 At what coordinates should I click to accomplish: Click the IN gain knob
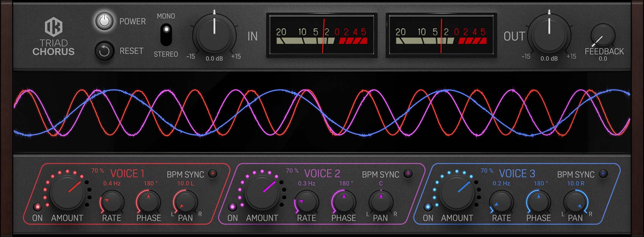click(214, 35)
